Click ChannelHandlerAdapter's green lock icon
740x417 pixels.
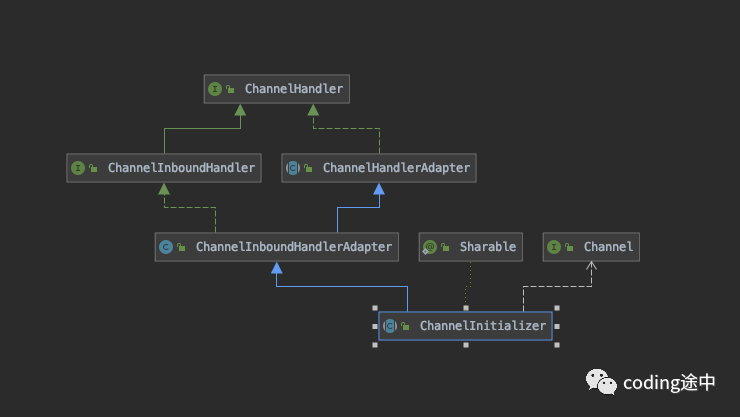pos(308,167)
